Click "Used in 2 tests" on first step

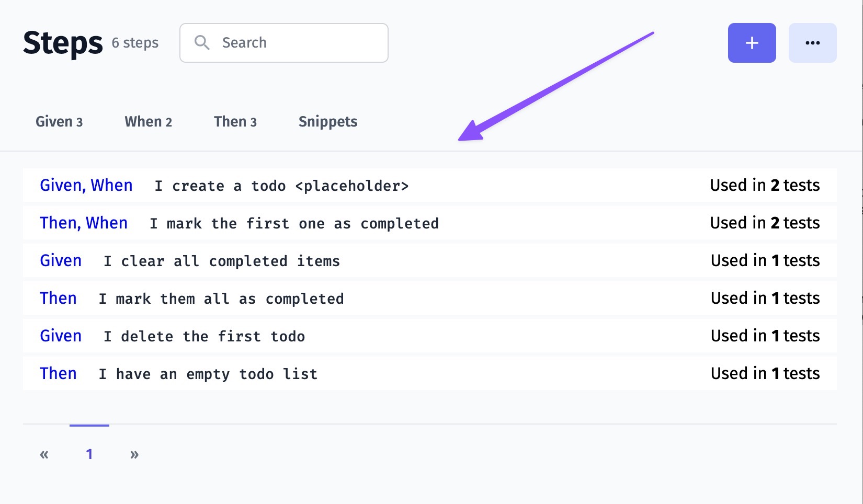765,186
